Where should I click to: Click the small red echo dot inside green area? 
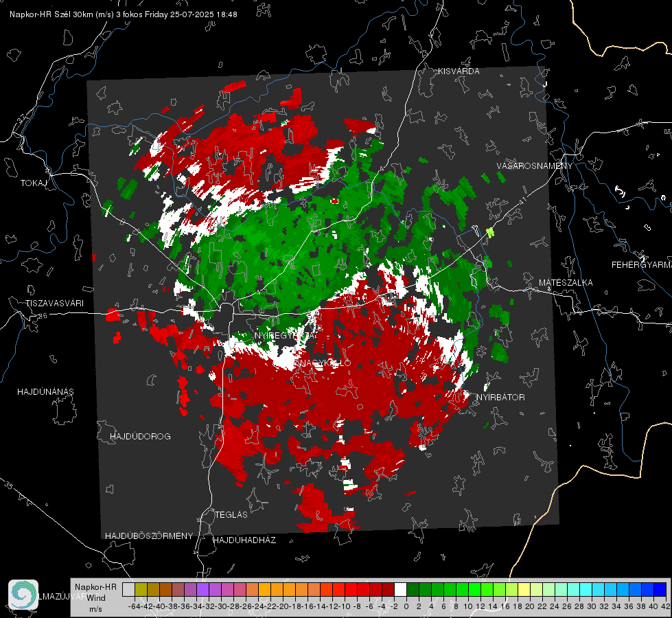pyautogui.click(x=335, y=201)
